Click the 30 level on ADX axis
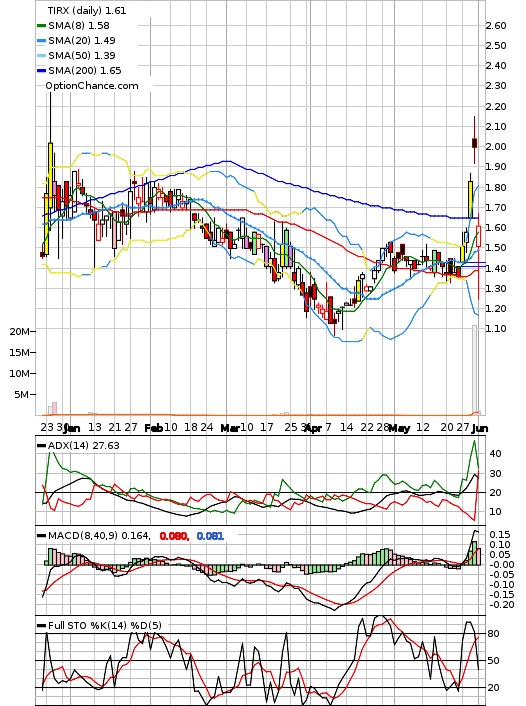Screen dimensions: 526x706 (495, 474)
